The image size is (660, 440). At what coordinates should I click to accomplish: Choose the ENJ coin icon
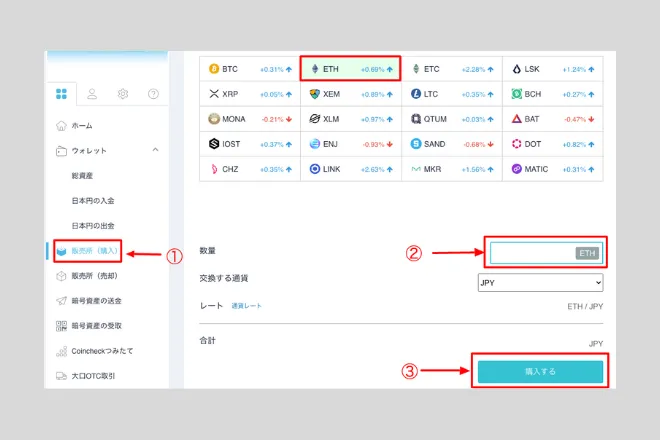314,144
